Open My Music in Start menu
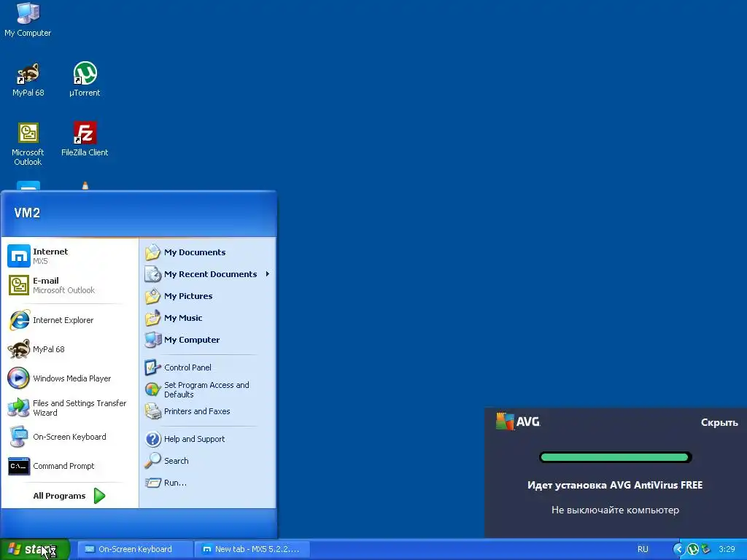Viewport: 747px width, 560px height. click(x=208, y=318)
